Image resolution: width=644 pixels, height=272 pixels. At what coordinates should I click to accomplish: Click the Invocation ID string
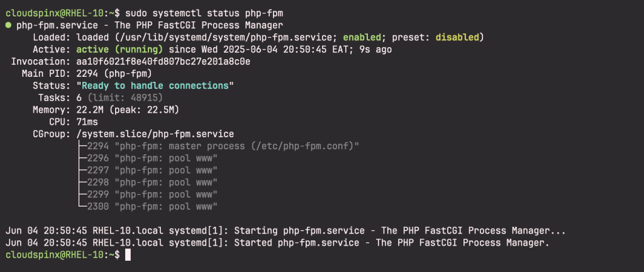[x=163, y=62]
